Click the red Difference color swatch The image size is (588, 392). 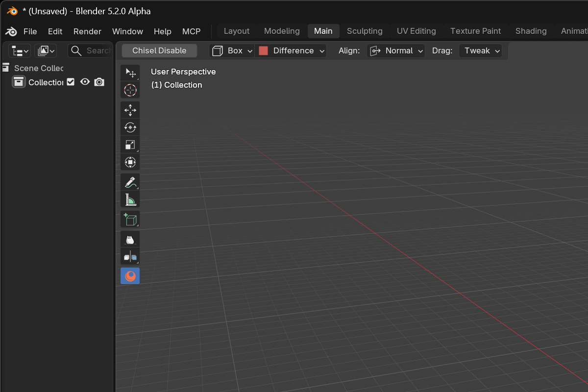(x=263, y=50)
